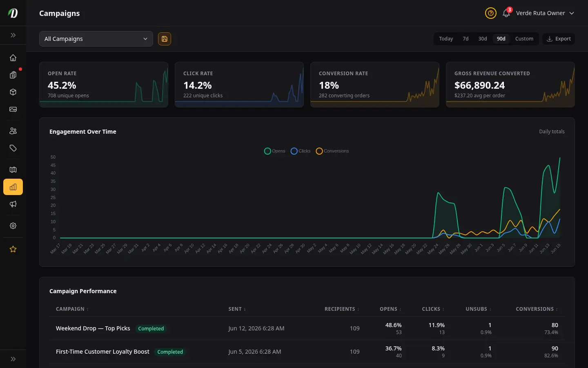Open the All Campaigns dropdown

pos(96,39)
